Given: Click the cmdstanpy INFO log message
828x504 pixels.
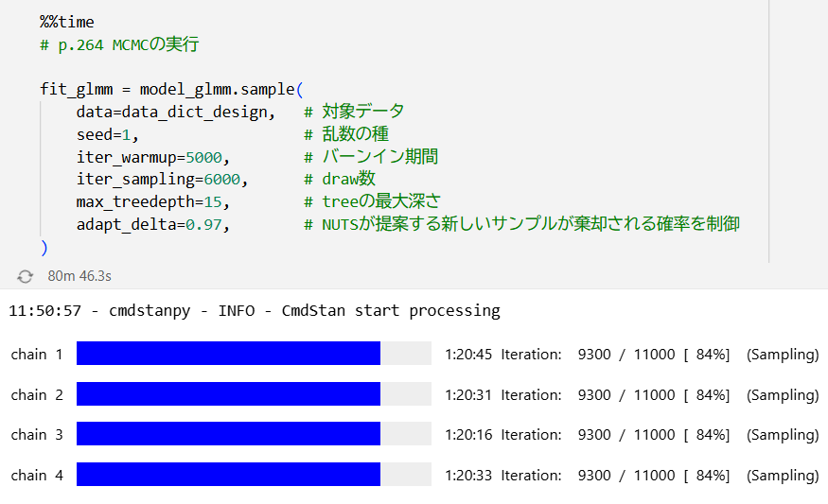Looking at the screenshot, I should click(x=255, y=311).
